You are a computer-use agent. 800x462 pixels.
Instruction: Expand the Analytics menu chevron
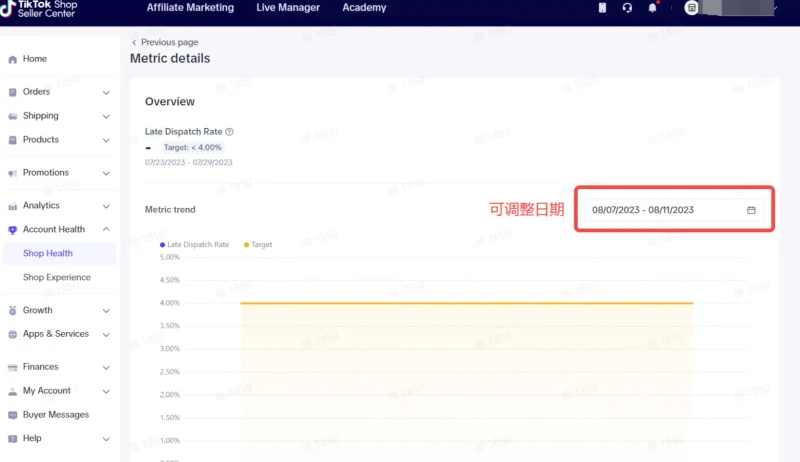106,206
